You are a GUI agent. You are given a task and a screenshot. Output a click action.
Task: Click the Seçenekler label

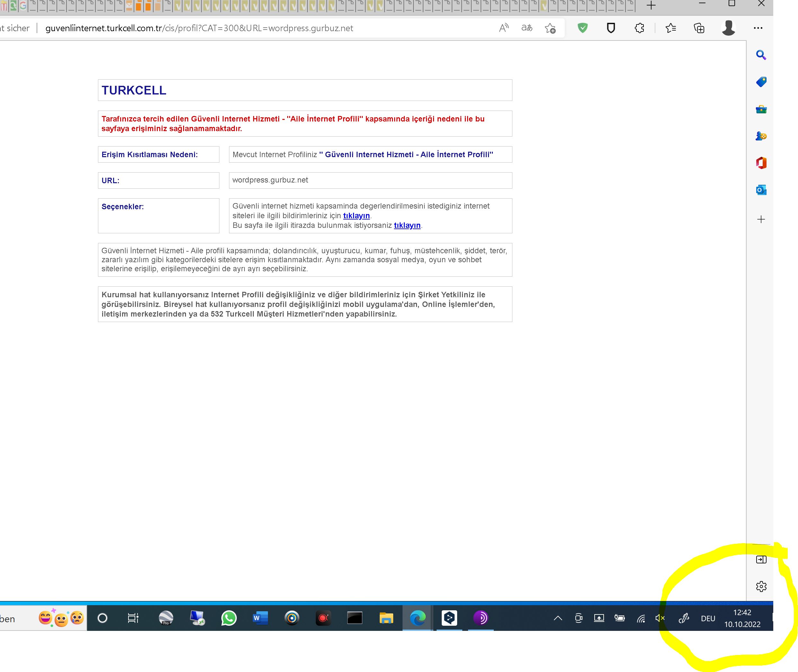point(123,206)
